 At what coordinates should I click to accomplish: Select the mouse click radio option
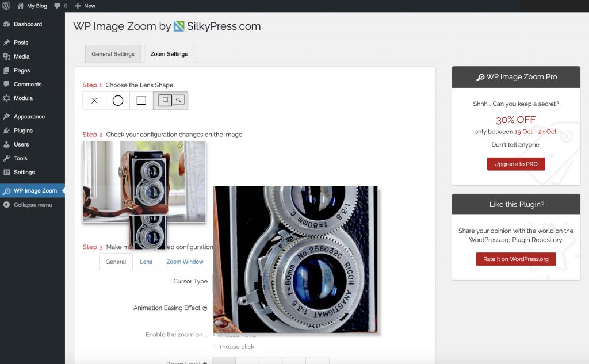click(x=215, y=347)
